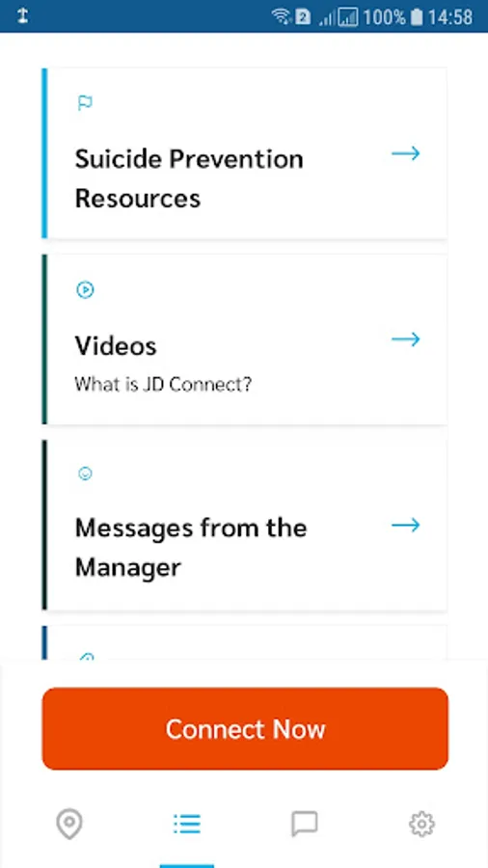Select the What is JD Connect? subtitle
The width and height of the screenshot is (488, 868).
[163, 384]
